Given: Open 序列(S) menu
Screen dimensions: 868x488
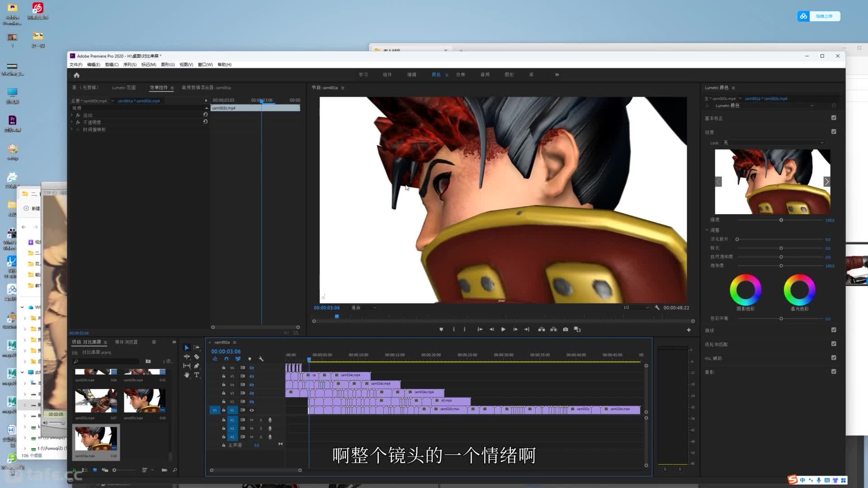Looking at the screenshot, I should click(130, 65).
